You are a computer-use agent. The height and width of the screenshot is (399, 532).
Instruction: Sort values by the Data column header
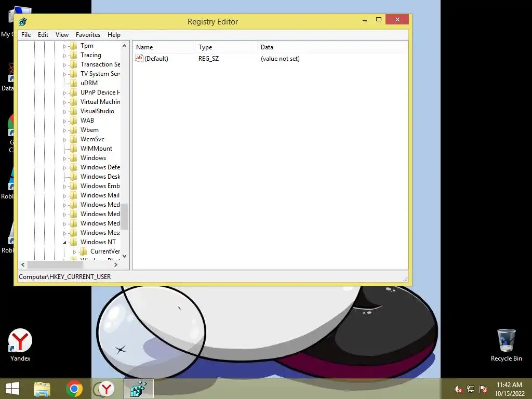click(x=332, y=47)
